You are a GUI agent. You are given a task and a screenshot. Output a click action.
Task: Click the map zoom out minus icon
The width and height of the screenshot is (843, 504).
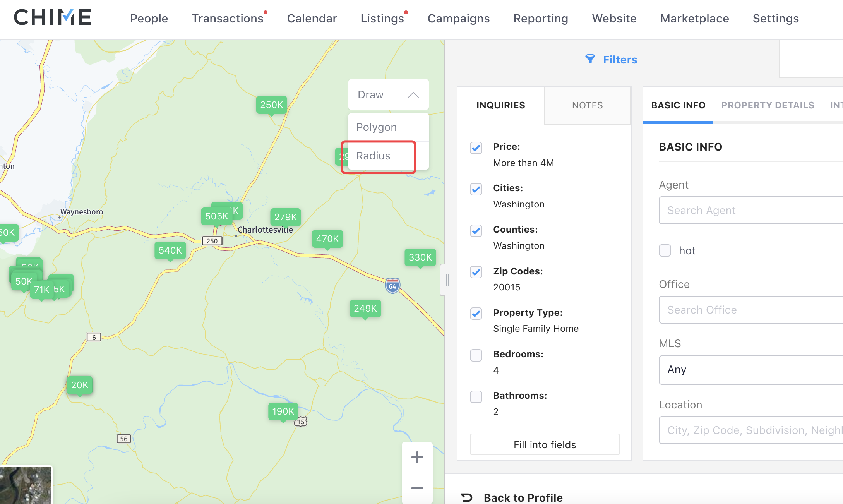[417, 488]
